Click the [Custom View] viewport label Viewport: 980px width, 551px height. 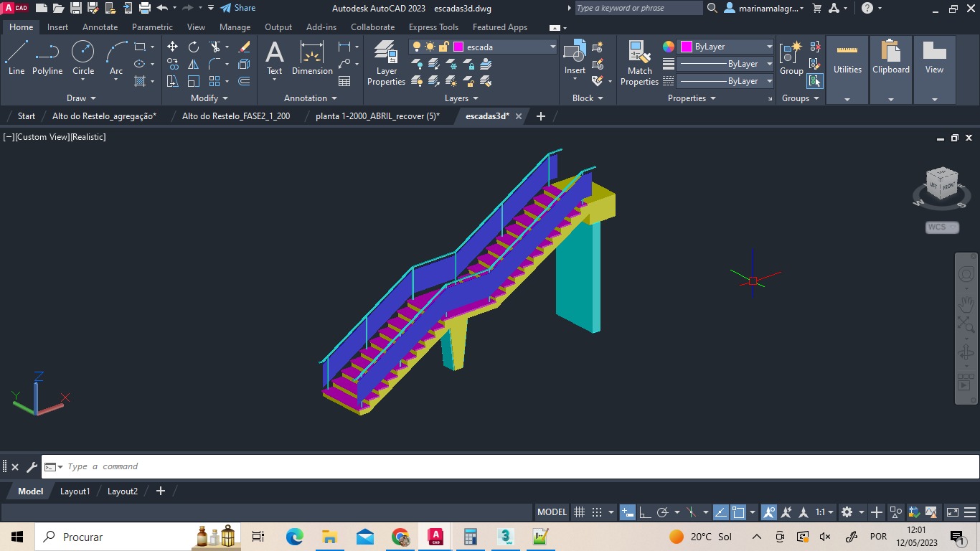point(42,137)
